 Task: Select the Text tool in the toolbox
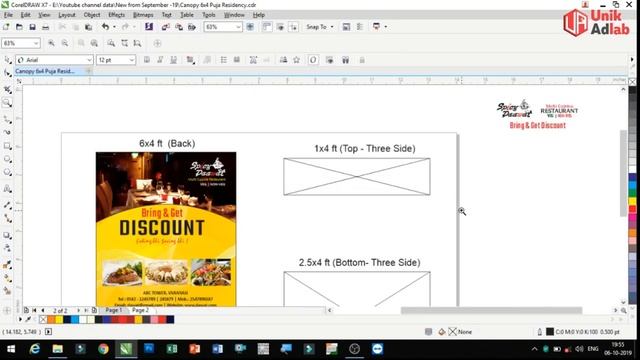click(7, 189)
